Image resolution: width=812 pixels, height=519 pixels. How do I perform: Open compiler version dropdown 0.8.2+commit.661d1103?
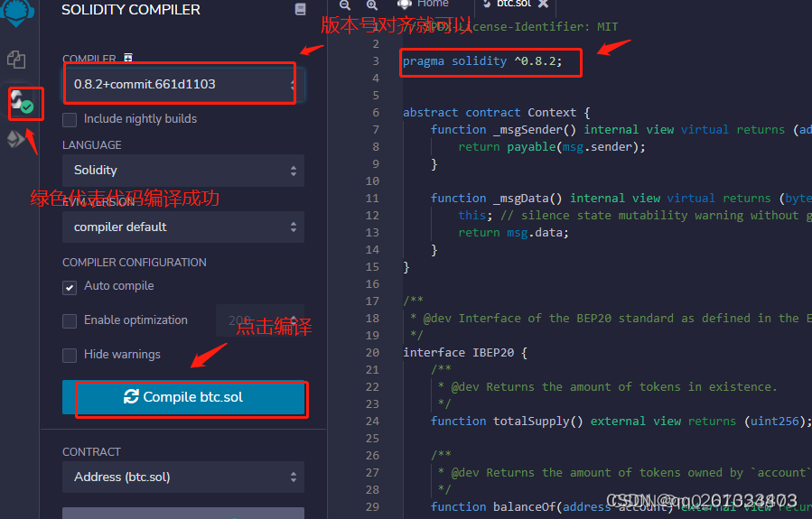[183, 84]
